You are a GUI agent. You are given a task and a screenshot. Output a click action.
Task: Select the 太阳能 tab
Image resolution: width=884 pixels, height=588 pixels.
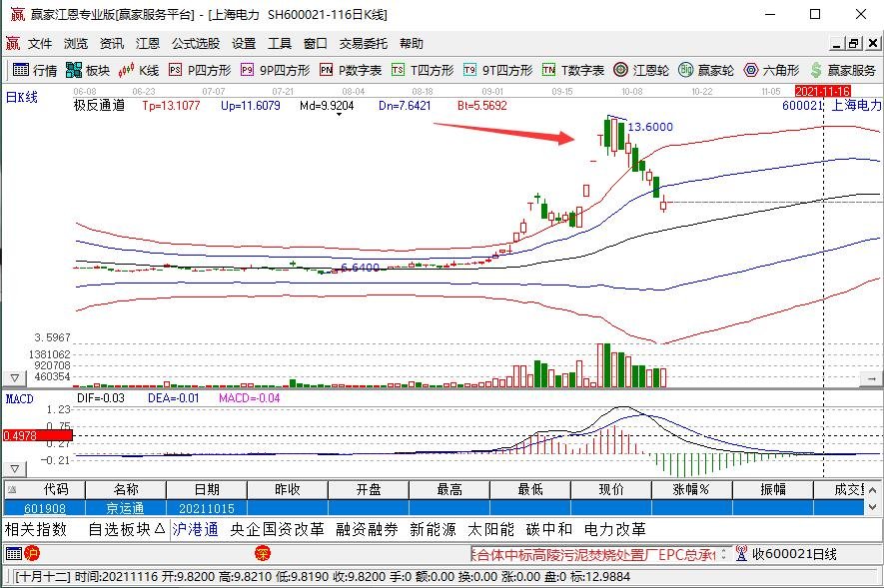(491, 529)
